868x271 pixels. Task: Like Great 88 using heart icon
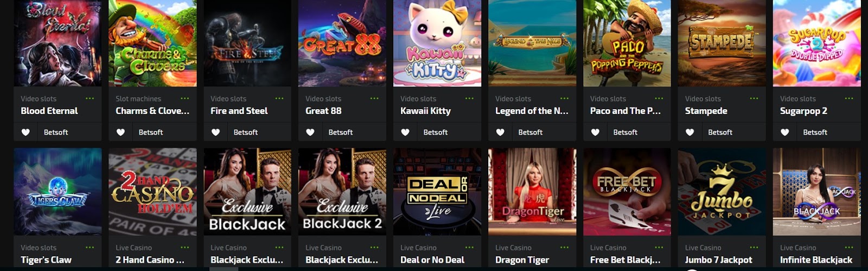point(310,132)
